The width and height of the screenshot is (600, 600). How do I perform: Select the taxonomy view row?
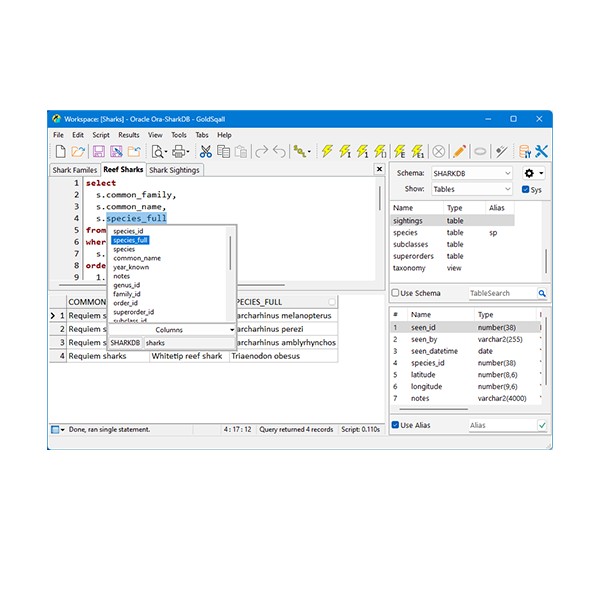[410, 268]
